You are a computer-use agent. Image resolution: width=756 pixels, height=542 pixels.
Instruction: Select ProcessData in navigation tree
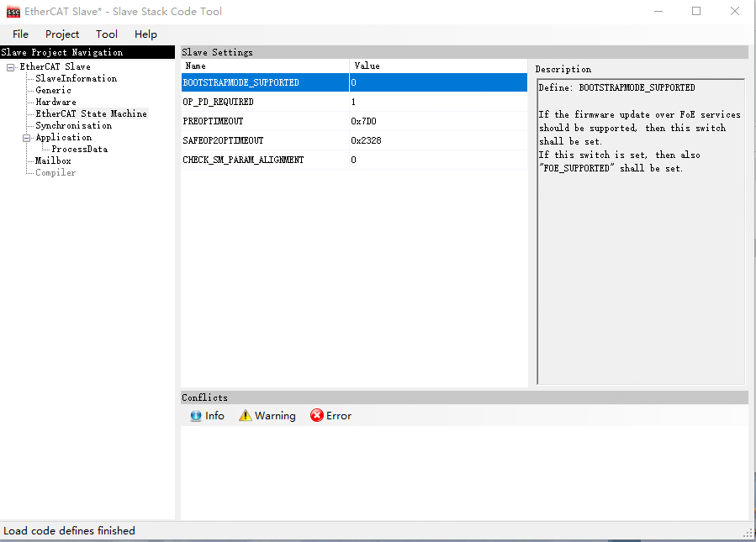(x=80, y=150)
